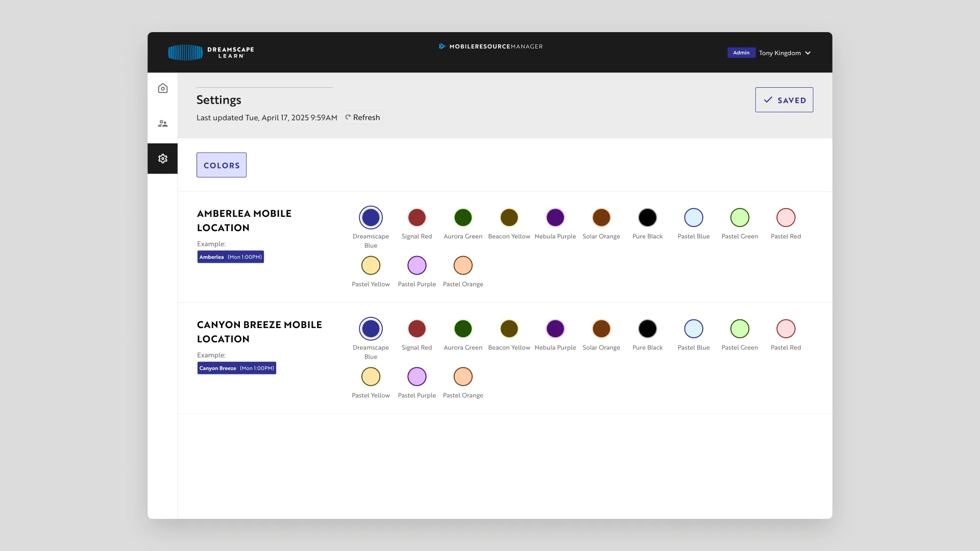The width and height of the screenshot is (980, 551).
Task: Select Pastel Orange for Amberlea
Action: [463, 266]
